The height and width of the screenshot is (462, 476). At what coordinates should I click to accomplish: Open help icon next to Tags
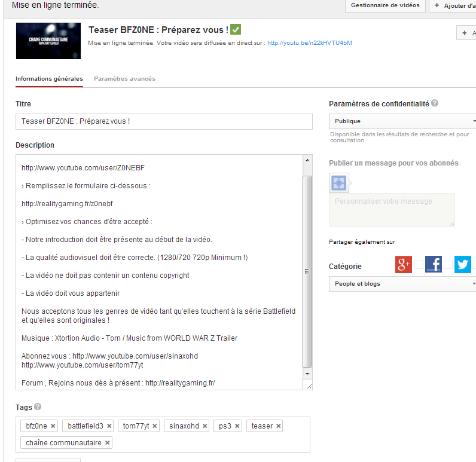tap(38, 406)
